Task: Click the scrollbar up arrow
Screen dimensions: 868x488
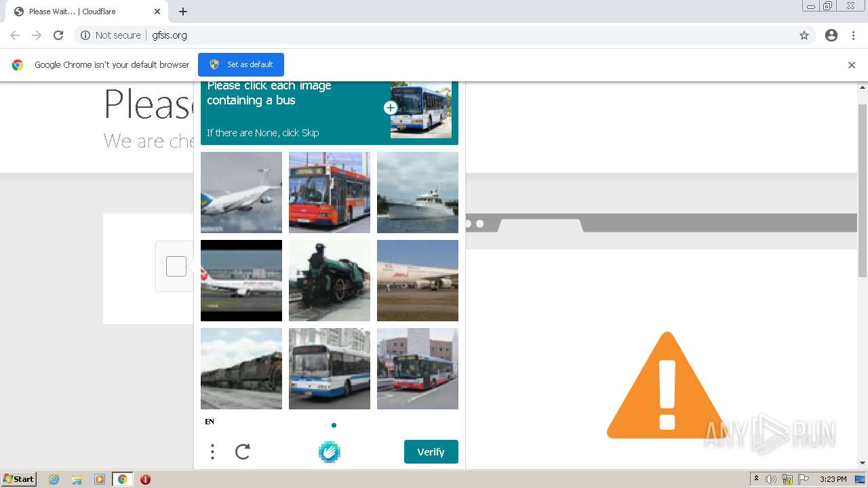Action: tap(863, 87)
